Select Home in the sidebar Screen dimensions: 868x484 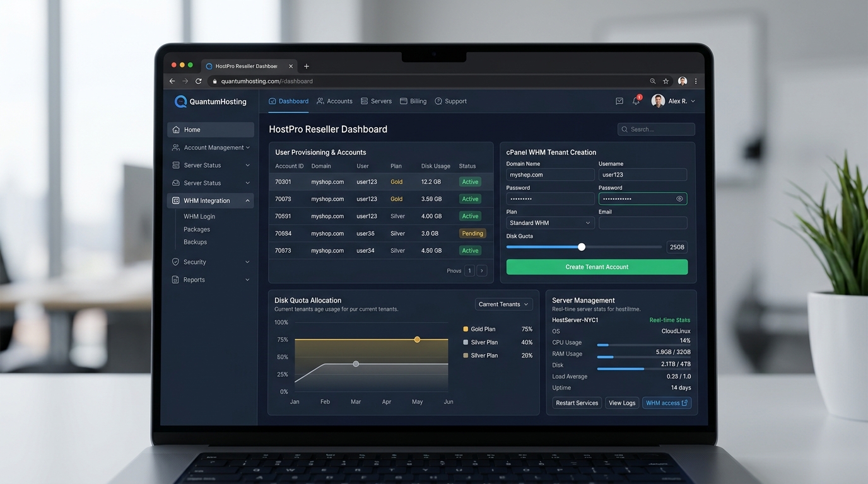click(x=211, y=130)
